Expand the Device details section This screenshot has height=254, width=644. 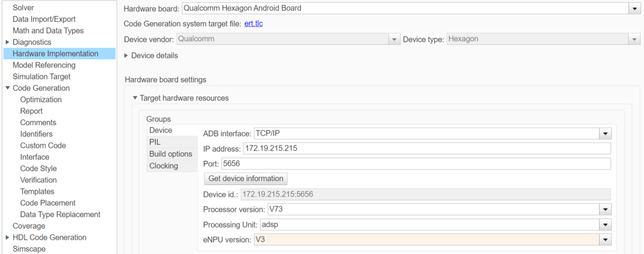click(x=127, y=56)
